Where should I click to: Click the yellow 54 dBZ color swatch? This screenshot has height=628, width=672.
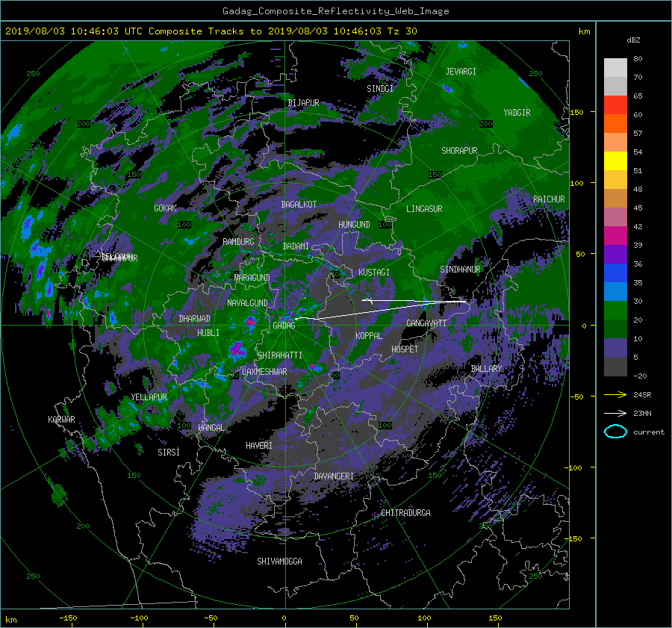pyautogui.click(x=615, y=161)
